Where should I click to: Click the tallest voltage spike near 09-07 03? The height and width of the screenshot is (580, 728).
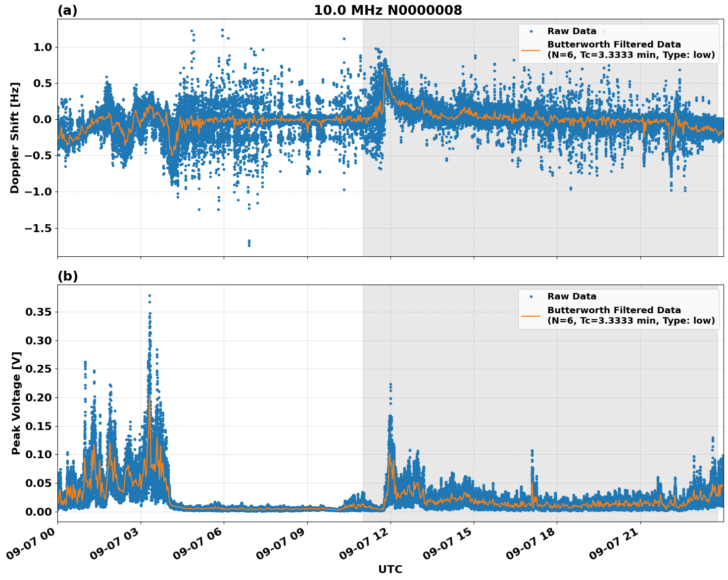(x=149, y=294)
